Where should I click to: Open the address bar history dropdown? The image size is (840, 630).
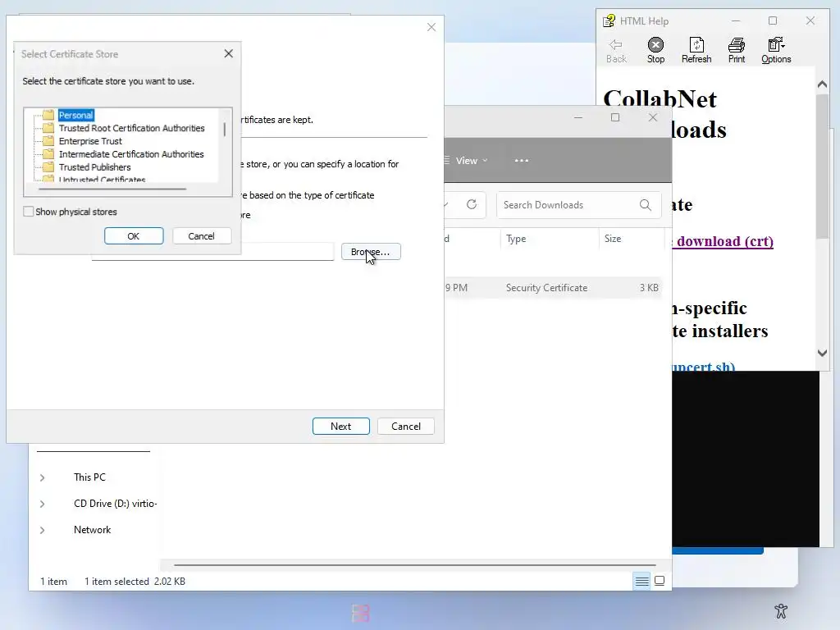[445, 204]
